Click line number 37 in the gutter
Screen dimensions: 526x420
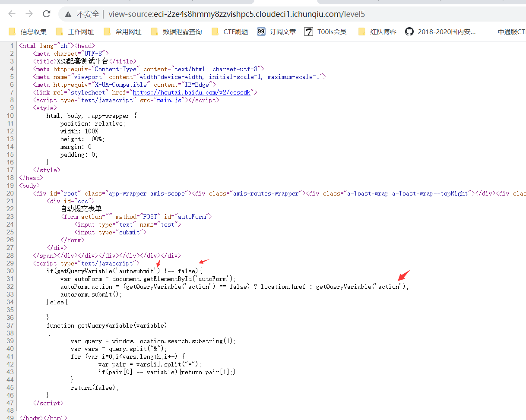(x=10, y=325)
